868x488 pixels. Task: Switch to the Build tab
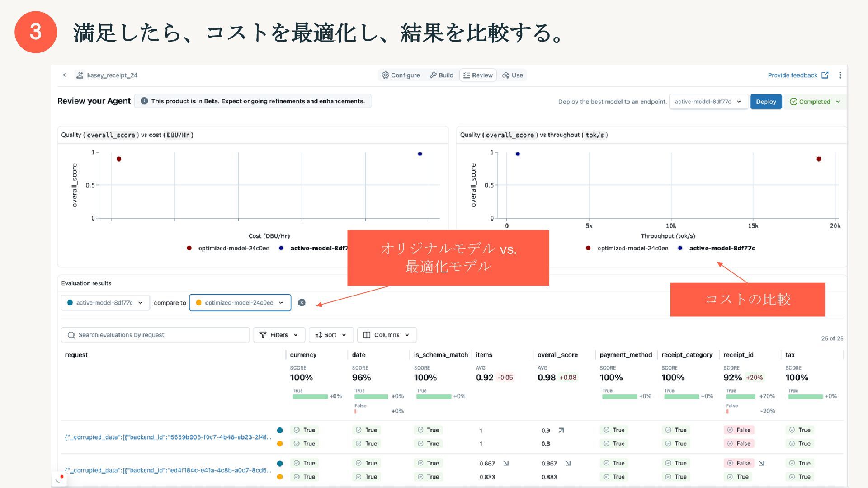point(441,75)
